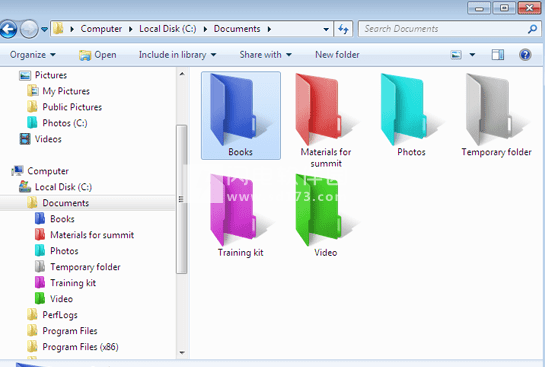Select Computer in navigation pane
Viewport: 545px width, 367px height.
(48, 171)
